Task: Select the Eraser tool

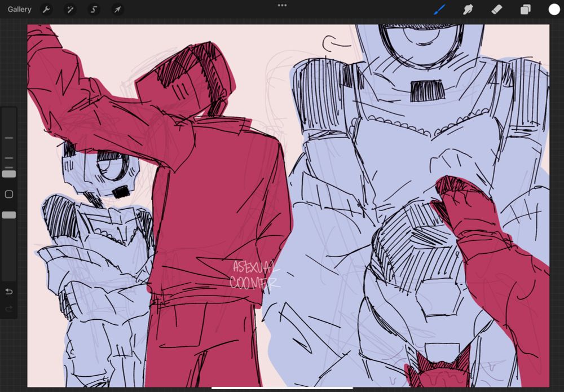Action: pyautogui.click(x=496, y=10)
